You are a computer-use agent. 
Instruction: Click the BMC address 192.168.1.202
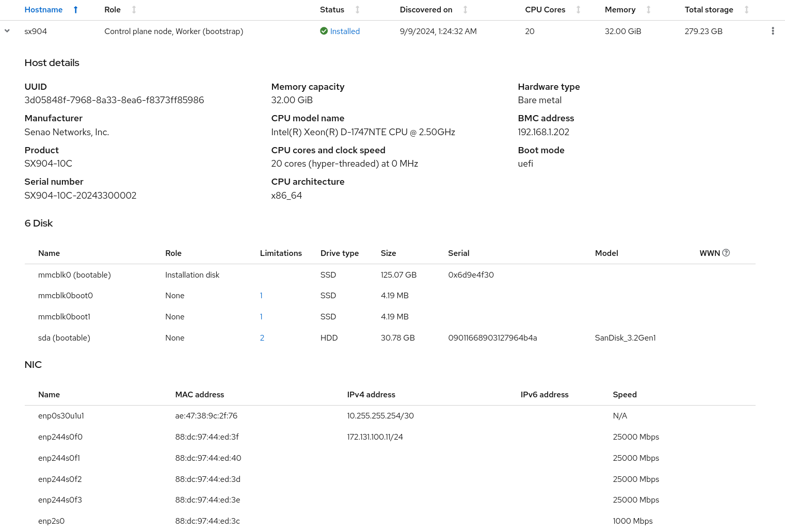pyautogui.click(x=543, y=132)
